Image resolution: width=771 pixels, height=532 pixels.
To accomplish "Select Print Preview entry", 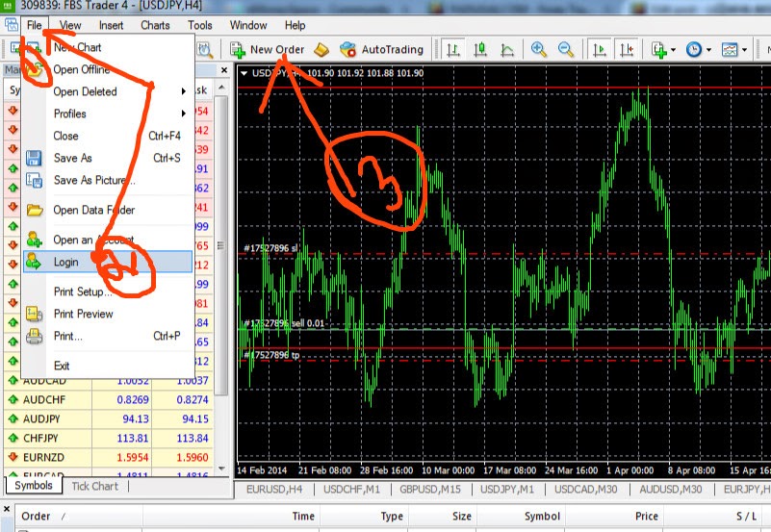I will pos(108,314).
